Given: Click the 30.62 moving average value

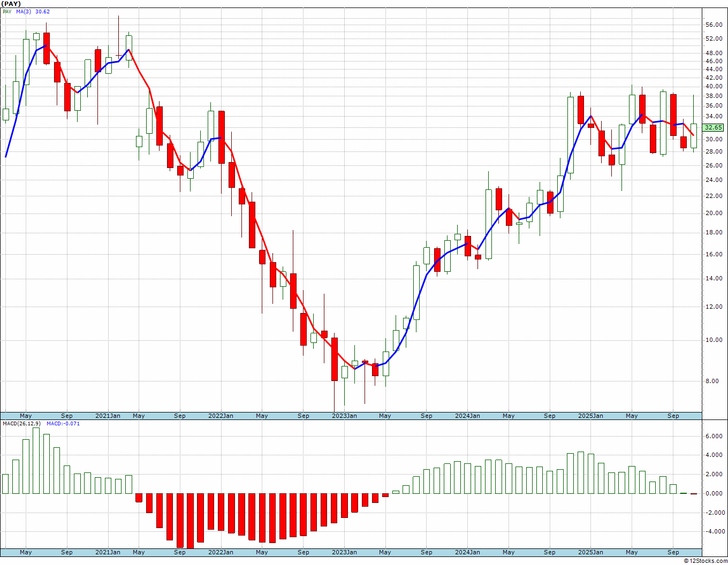Looking at the screenshot, I should 42,11.
